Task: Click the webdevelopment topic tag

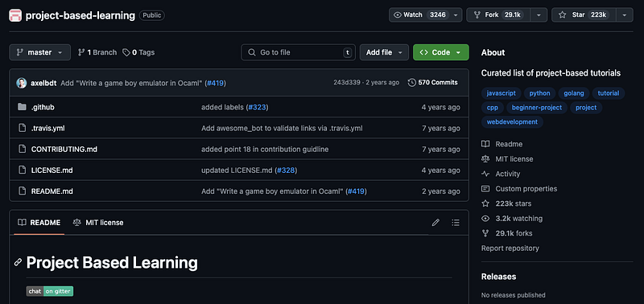Action: pyautogui.click(x=512, y=122)
